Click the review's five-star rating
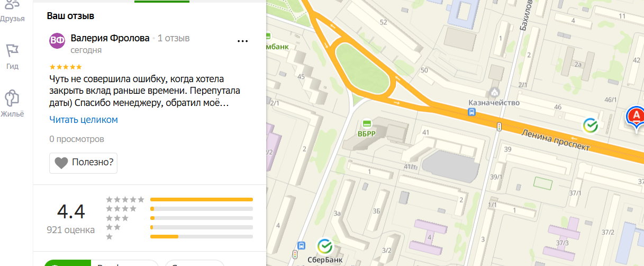This screenshot has width=644, height=266. click(x=66, y=67)
